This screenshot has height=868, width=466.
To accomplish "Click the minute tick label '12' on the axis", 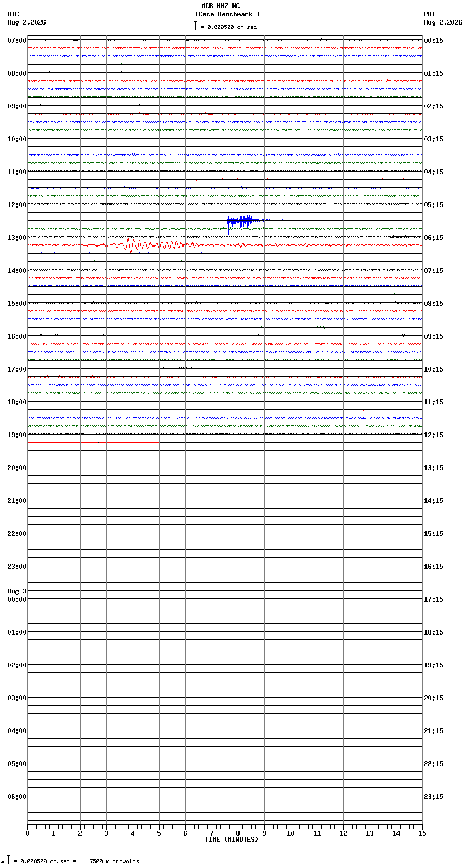I will tap(343, 833).
